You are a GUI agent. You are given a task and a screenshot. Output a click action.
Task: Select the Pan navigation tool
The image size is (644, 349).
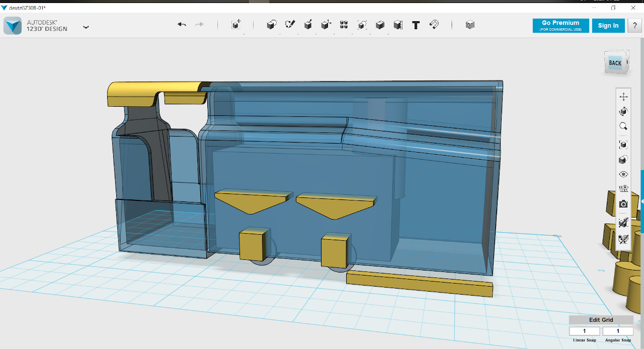[623, 97]
